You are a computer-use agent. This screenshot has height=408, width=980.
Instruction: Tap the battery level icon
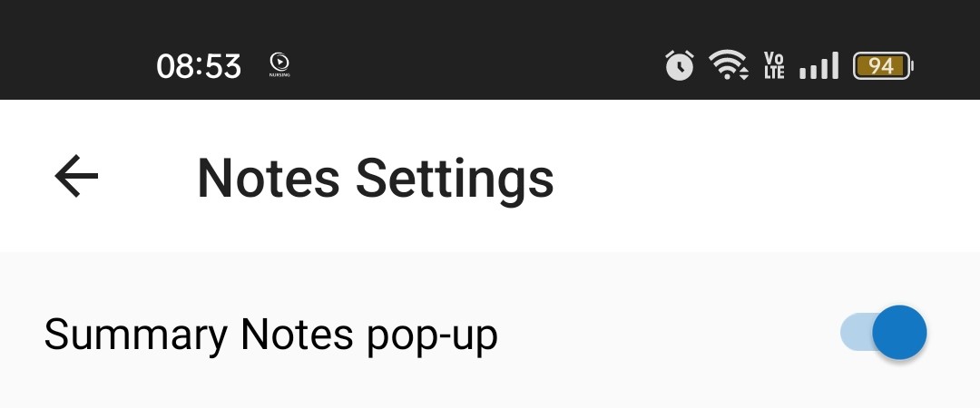click(883, 65)
